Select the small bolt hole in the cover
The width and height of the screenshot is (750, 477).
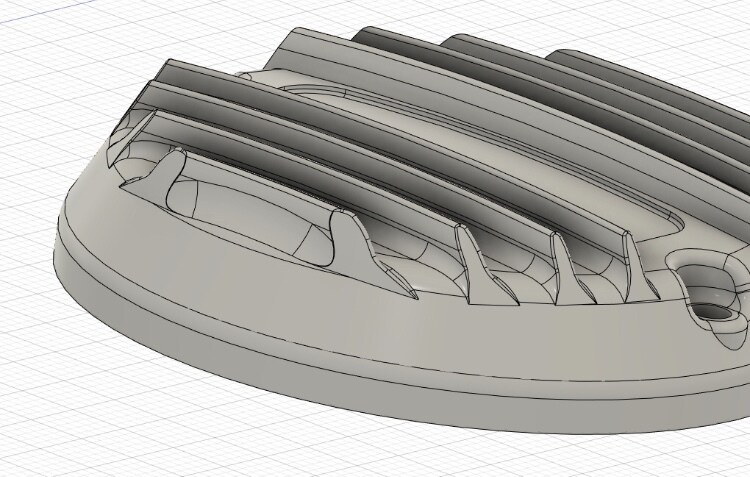[714, 312]
